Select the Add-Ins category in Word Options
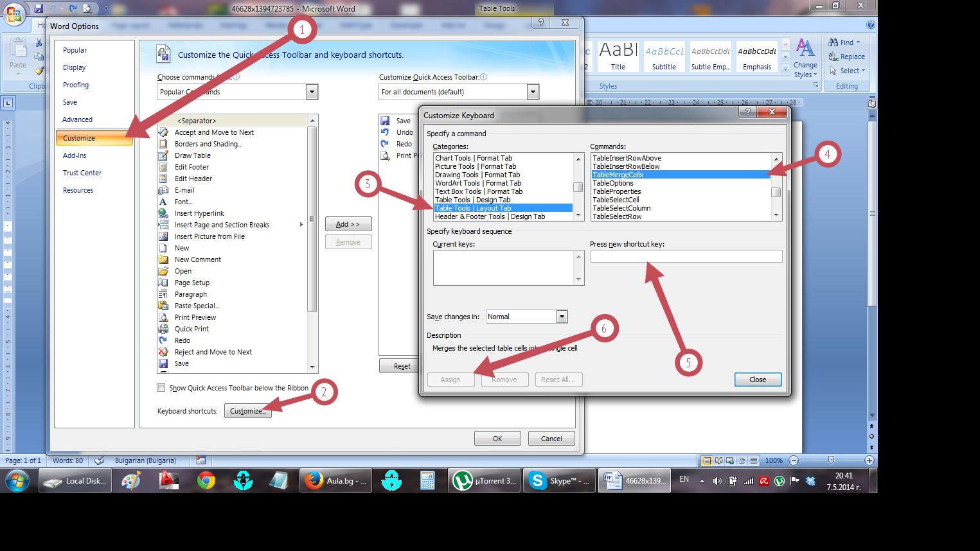The image size is (980, 551). pos(75,155)
